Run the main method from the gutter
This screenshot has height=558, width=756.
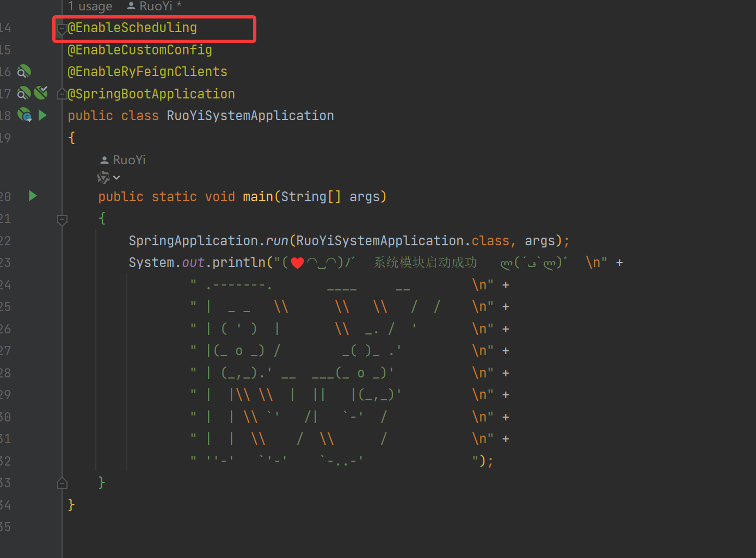pos(33,196)
